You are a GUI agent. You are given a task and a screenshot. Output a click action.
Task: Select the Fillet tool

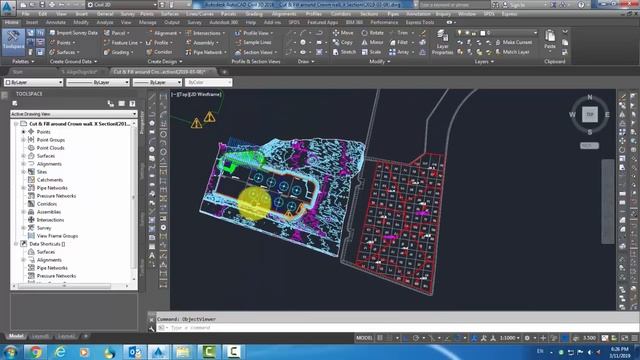click(x=399, y=42)
